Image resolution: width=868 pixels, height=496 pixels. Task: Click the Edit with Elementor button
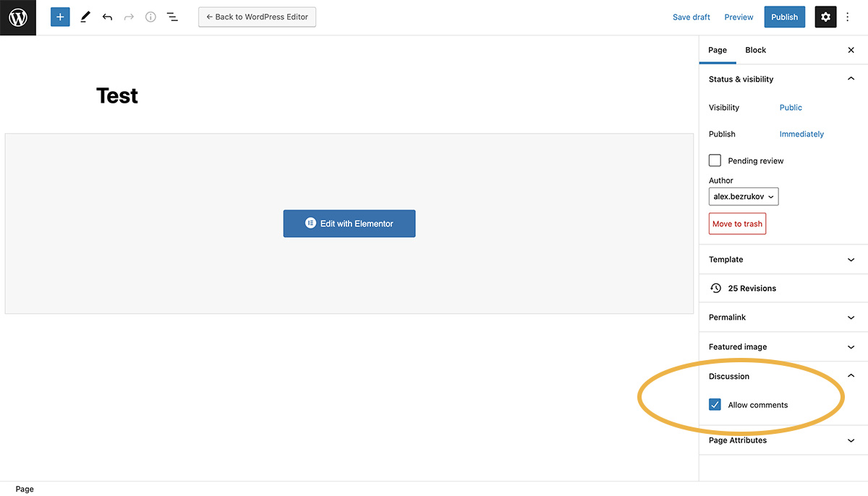tap(349, 223)
